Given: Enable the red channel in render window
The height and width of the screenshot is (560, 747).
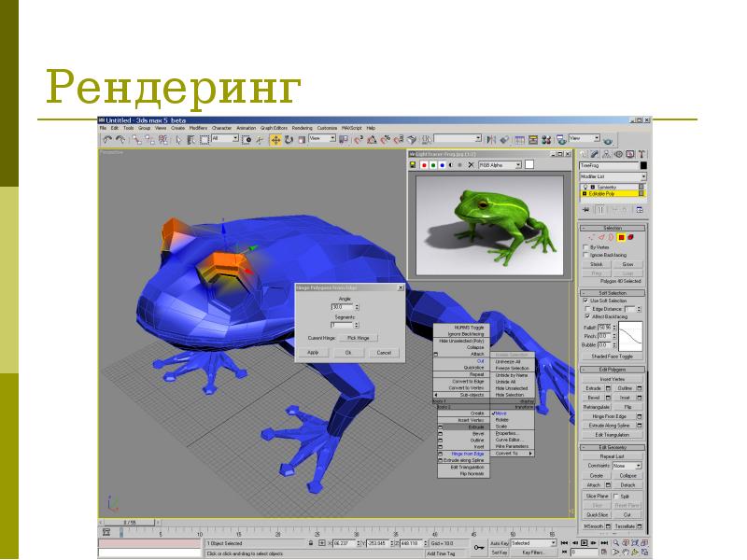Looking at the screenshot, I should (424, 164).
